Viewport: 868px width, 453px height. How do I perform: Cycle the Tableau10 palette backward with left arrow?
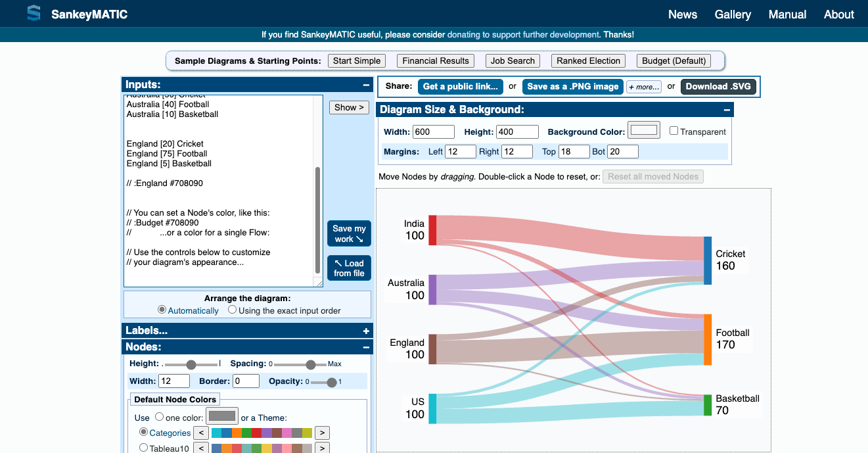(x=200, y=448)
